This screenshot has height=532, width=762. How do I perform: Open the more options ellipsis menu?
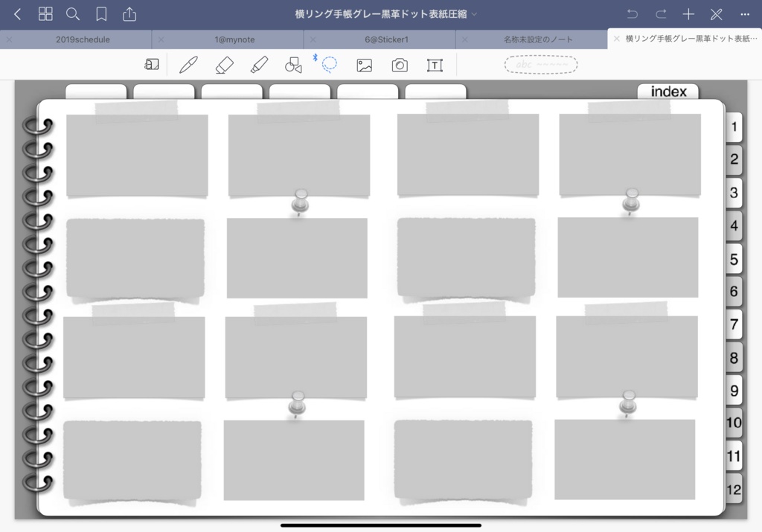tap(745, 13)
